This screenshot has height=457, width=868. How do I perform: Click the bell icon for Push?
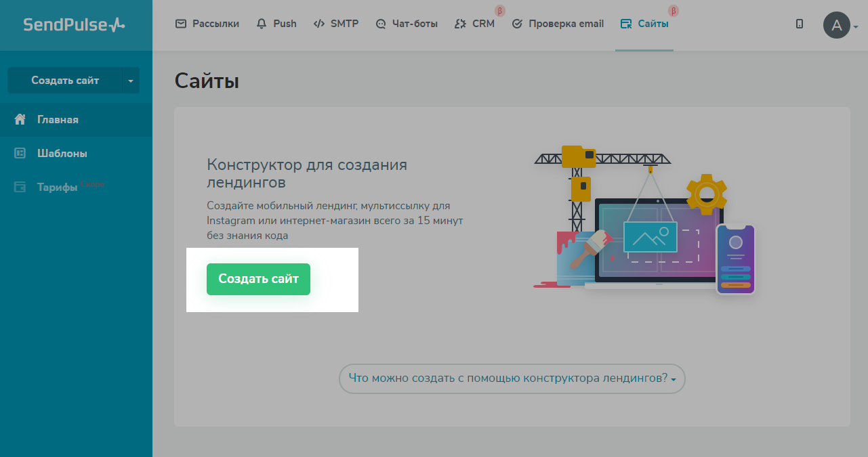click(262, 24)
